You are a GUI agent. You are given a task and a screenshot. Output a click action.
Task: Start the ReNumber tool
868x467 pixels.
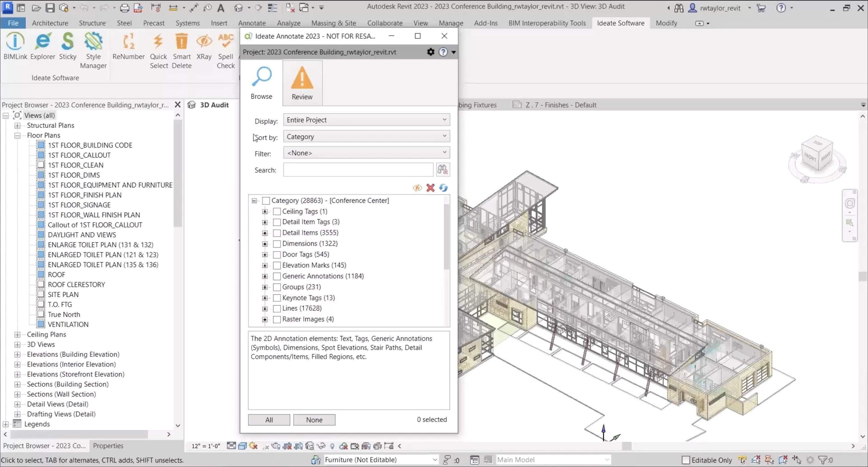click(x=128, y=46)
